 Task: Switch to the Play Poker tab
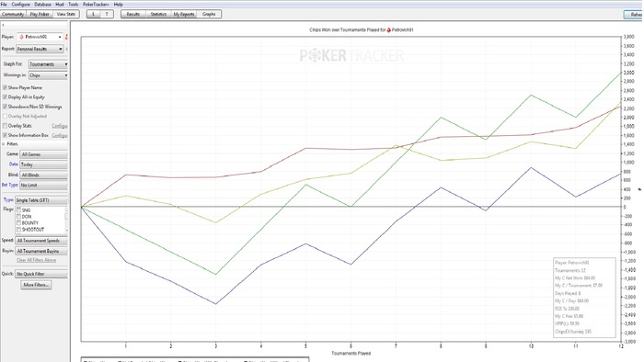click(40, 14)
